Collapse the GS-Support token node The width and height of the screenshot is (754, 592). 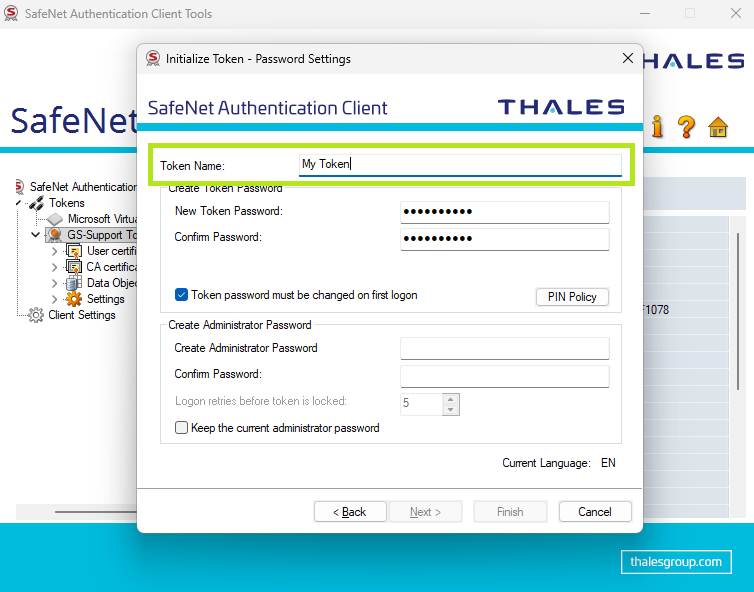pos(36,235)
